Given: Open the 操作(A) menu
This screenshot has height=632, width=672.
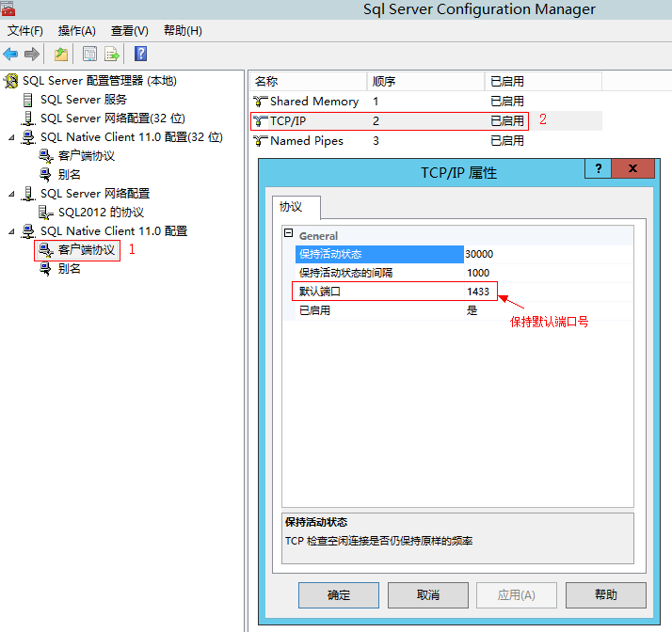Looking at the screenshot, I should [77, 31].
